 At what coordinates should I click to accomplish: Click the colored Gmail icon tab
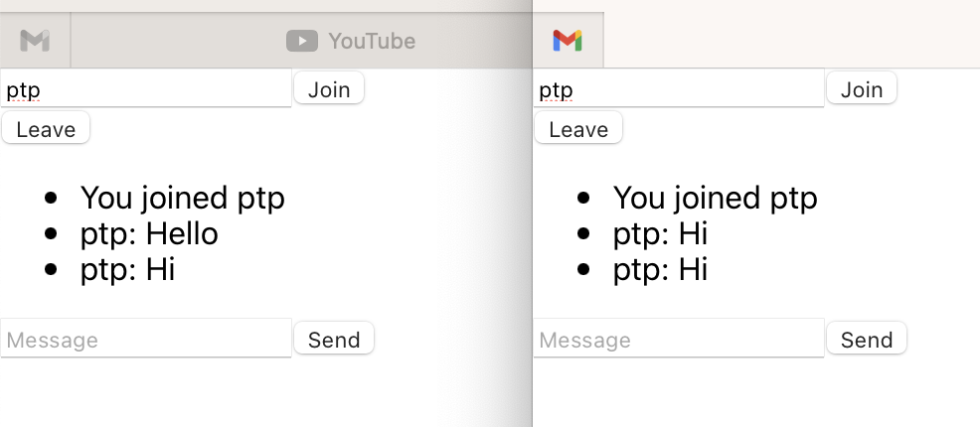[x=568, y=41]
